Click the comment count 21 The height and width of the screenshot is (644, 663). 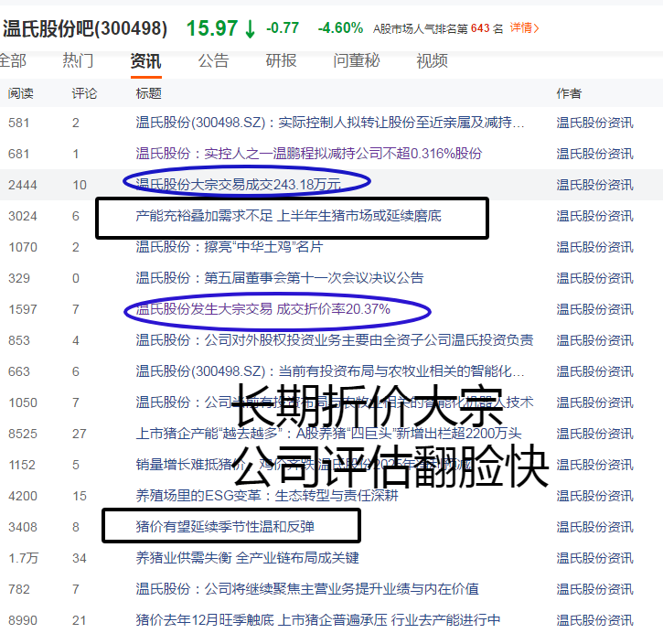(79, 620)
